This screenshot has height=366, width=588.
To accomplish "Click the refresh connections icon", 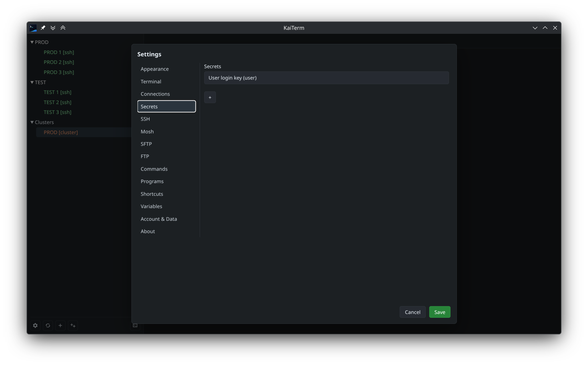I will pos(48,325).
